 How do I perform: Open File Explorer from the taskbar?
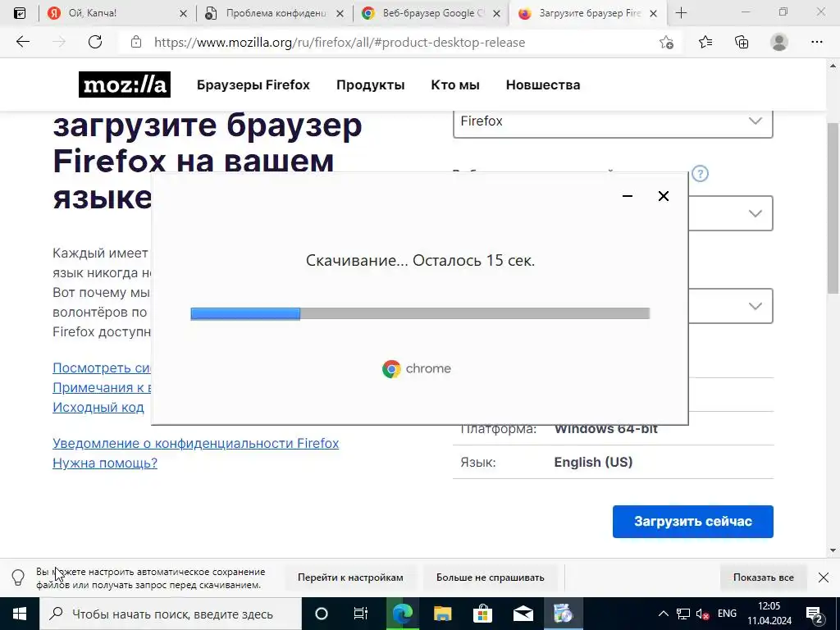click(x=442, y=614)
